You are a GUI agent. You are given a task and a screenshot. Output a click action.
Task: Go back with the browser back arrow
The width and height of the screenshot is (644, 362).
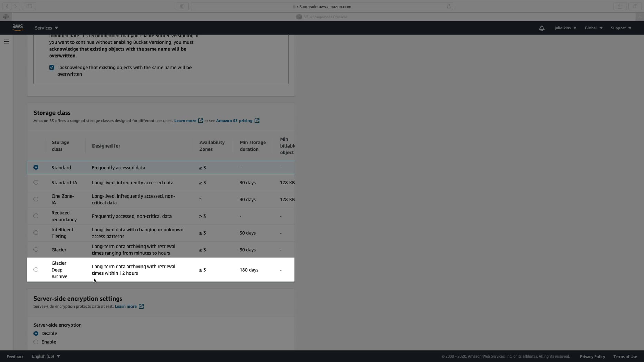click(7, 6)
